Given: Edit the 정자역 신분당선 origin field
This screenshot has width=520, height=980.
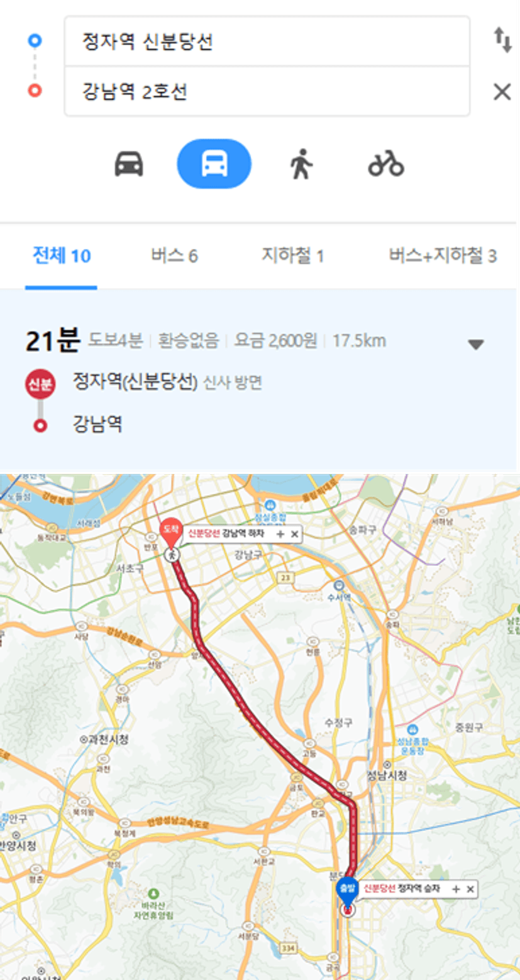Looking at the screenshot, I should point(267,41).
